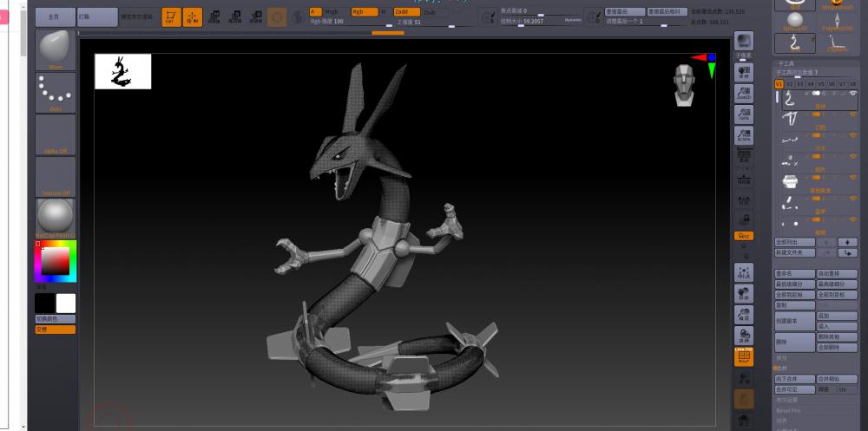The width and height of the screenshot is (868, 431).
Task: Enable the Mrgb mode button
Action: pos(336,11)
